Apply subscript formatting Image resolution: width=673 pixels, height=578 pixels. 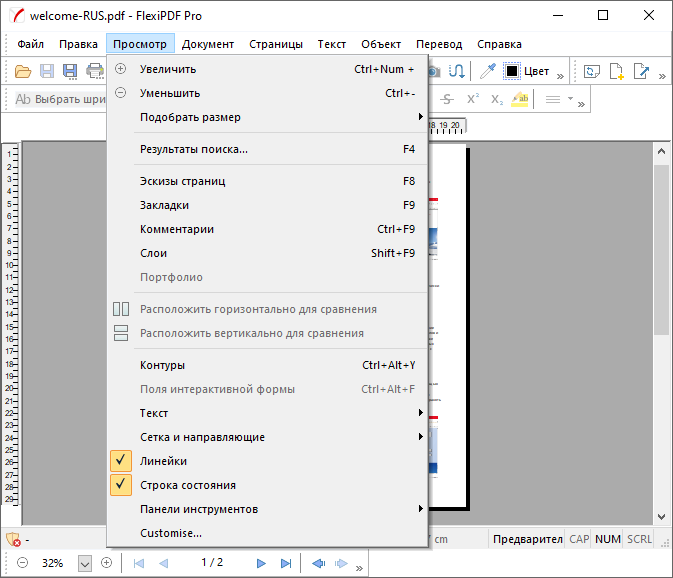tap(497, 99)
